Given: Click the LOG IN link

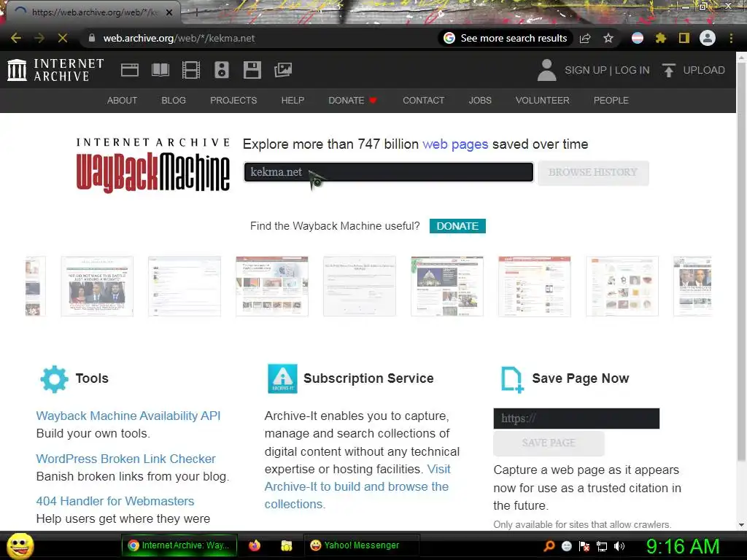Looking at the screenshot, I should coord(632,70).
